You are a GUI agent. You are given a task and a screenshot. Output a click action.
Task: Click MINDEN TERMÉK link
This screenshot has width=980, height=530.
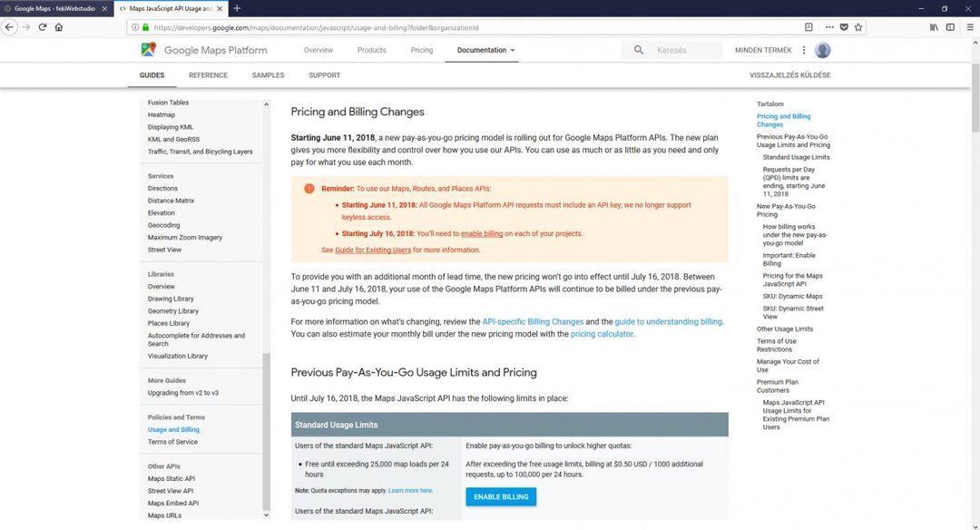763,50
